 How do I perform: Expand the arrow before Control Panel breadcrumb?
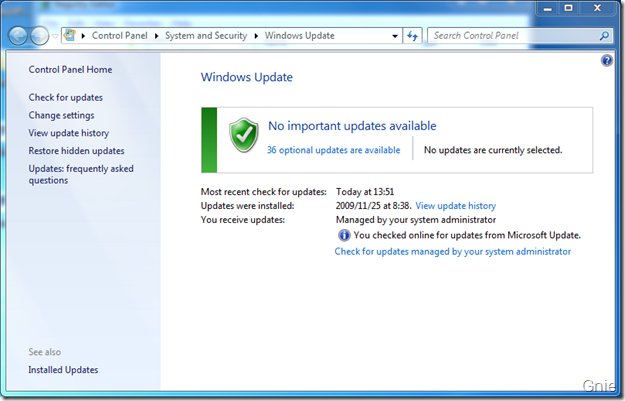pos(83,36)
